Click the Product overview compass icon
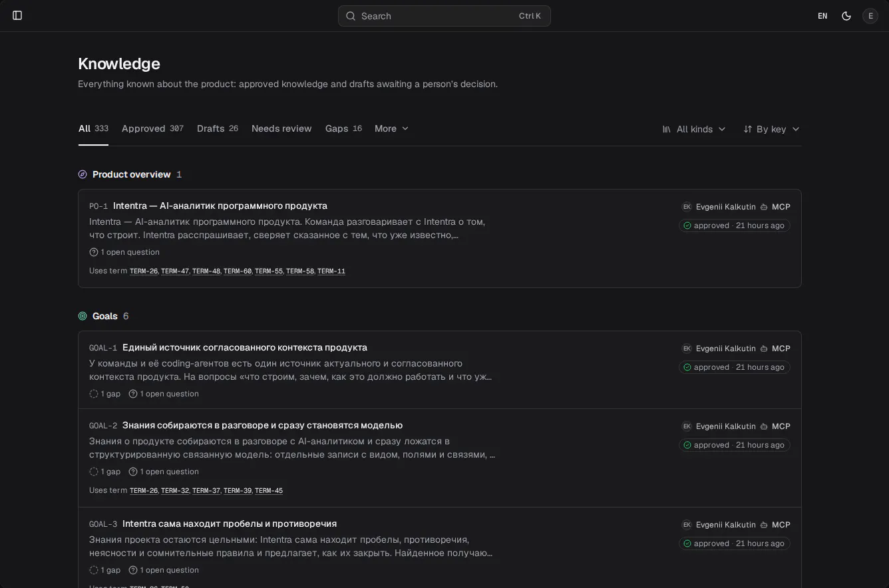The image size is (889, 588). tap(83, 174)
